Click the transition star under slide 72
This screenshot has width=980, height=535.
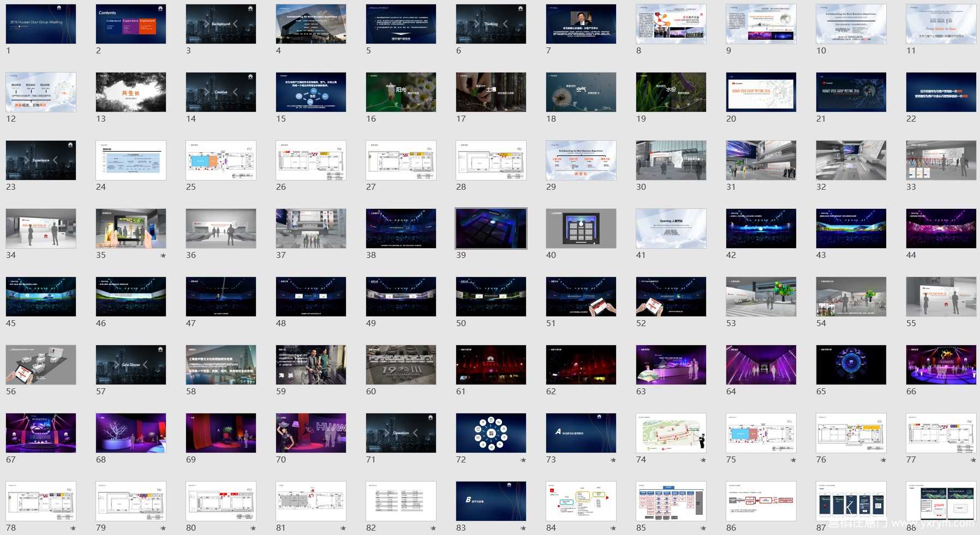click(523, 460)
